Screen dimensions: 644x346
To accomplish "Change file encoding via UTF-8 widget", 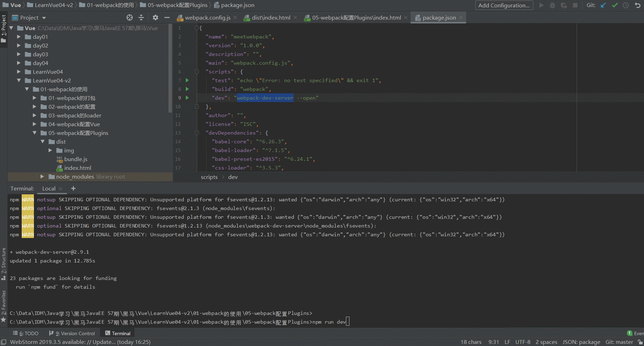I will click(523, 342).
